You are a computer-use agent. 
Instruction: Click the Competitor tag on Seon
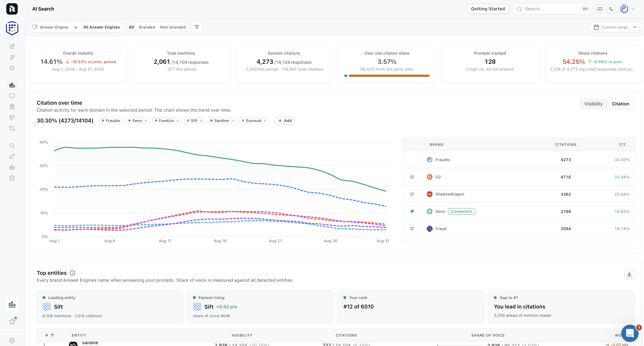pyautogui.click(x=461, y=211)
